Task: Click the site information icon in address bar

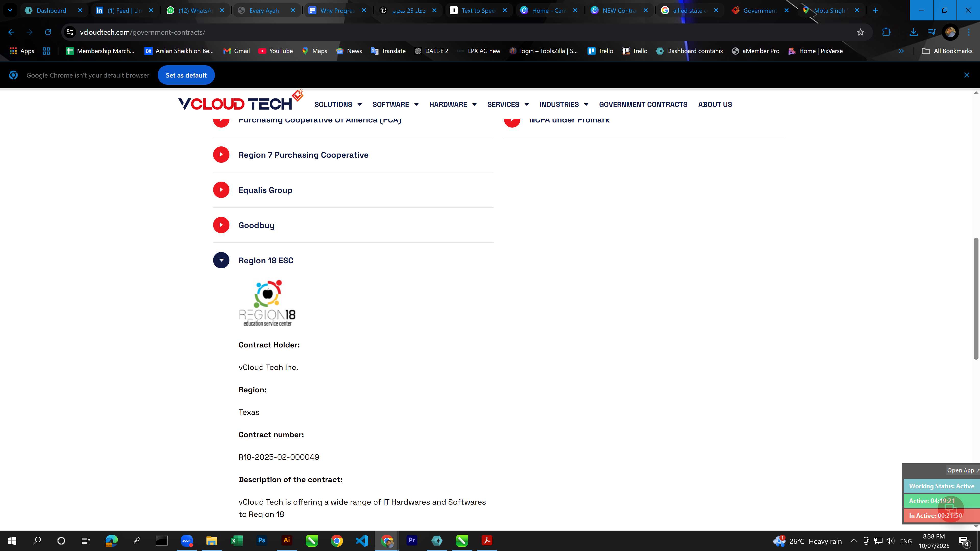Action: (70, 32)
